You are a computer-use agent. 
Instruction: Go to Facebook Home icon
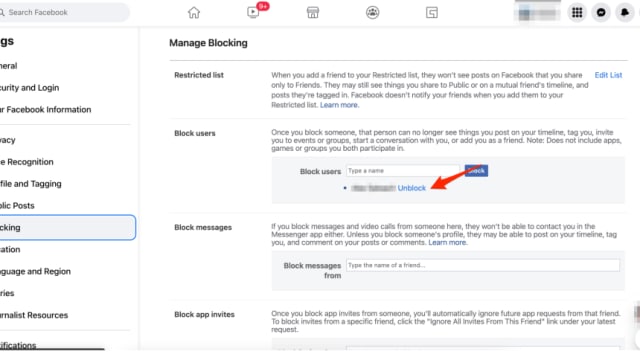[x=194, y=13]
